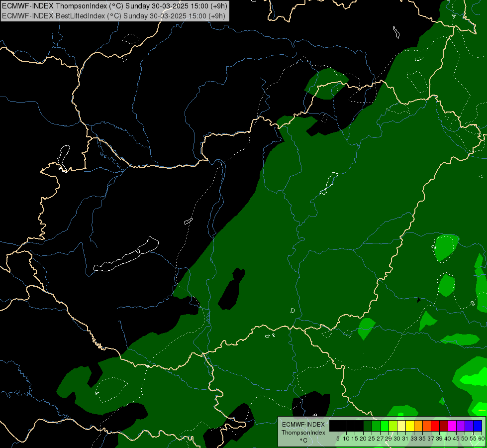Click the red-orange 35-37 legend swatch

click(427, 426)
